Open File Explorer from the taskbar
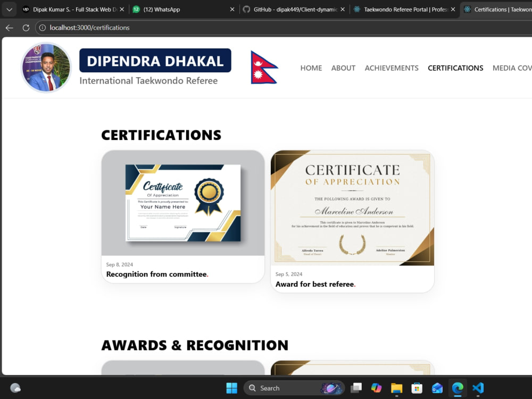532x399 pixels. [x=397, y=388]
